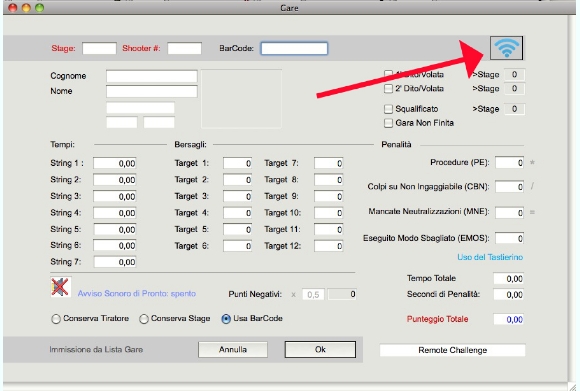Viewport: 580px width, 391px height.
Task: Enable the Gara Non Finita checkbox
Action: point(388,123)
